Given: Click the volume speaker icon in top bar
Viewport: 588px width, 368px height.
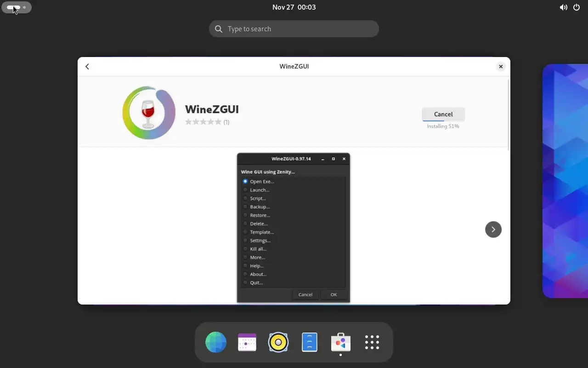Looking at the screenshot, I should click(563, 7).
